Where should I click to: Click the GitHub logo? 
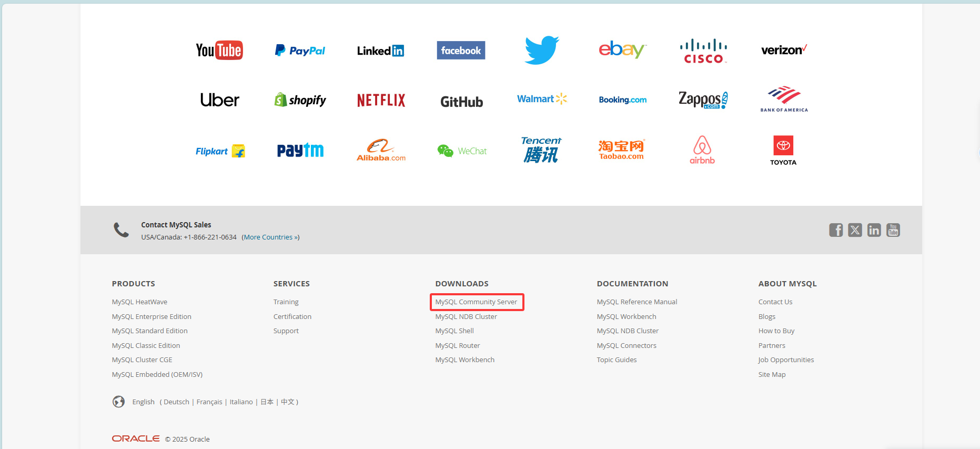(461, 102)
